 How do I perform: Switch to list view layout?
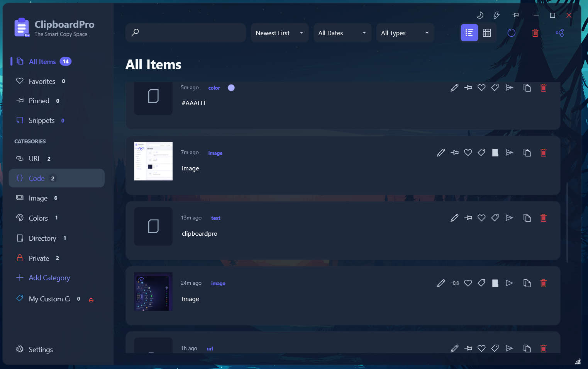pyautogui.click(x=469, y=33)
